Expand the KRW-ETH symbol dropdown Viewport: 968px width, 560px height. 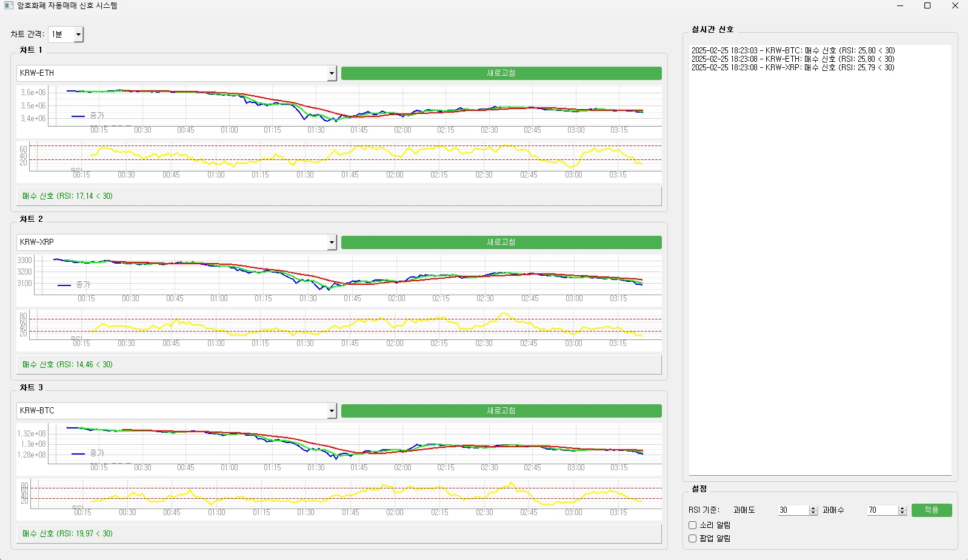332,73
